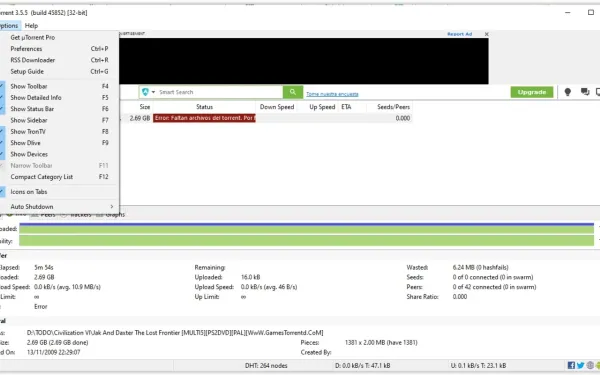Click DHT: 264 nodes status
The width and height of the screenshot is (600, 375).
coord(266,365)
